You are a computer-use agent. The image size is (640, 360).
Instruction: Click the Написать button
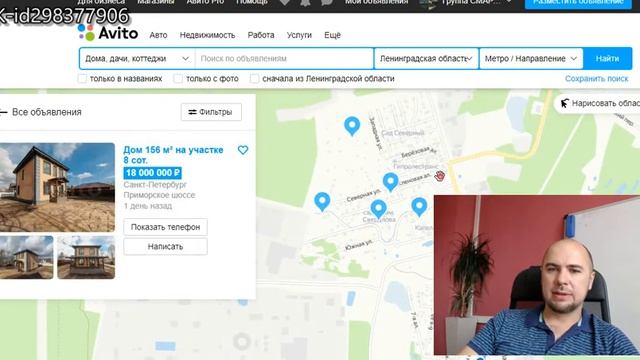(165, 247)
